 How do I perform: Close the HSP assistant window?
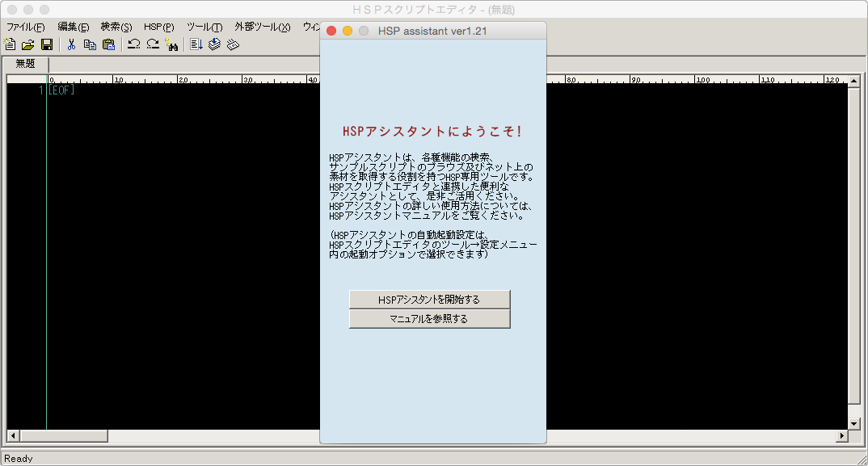pyautogui.click(x=331, y=31)
